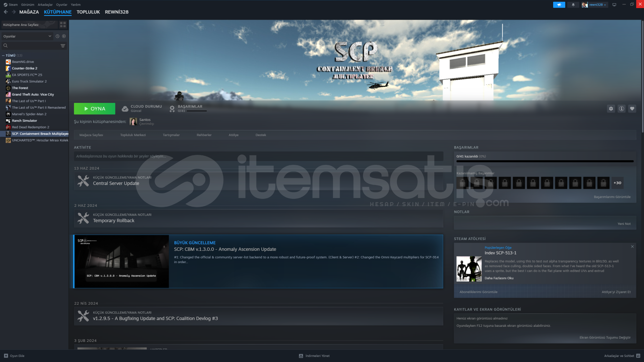Close the Steam Atölyesi featured item
Screen dimensions: 644x362
632,247
